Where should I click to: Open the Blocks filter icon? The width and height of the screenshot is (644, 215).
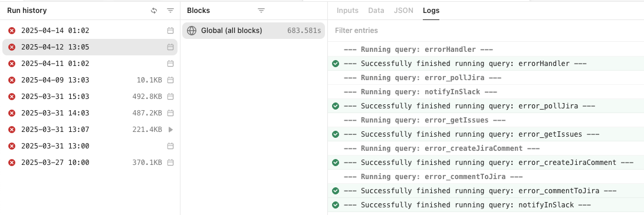click(x=261, y=11)
